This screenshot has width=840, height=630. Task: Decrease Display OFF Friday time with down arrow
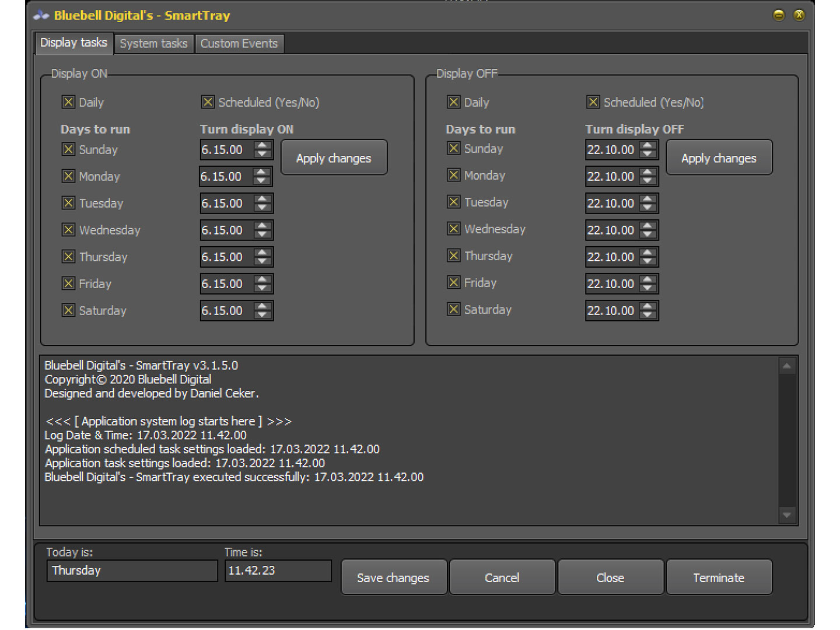(647, 288)
